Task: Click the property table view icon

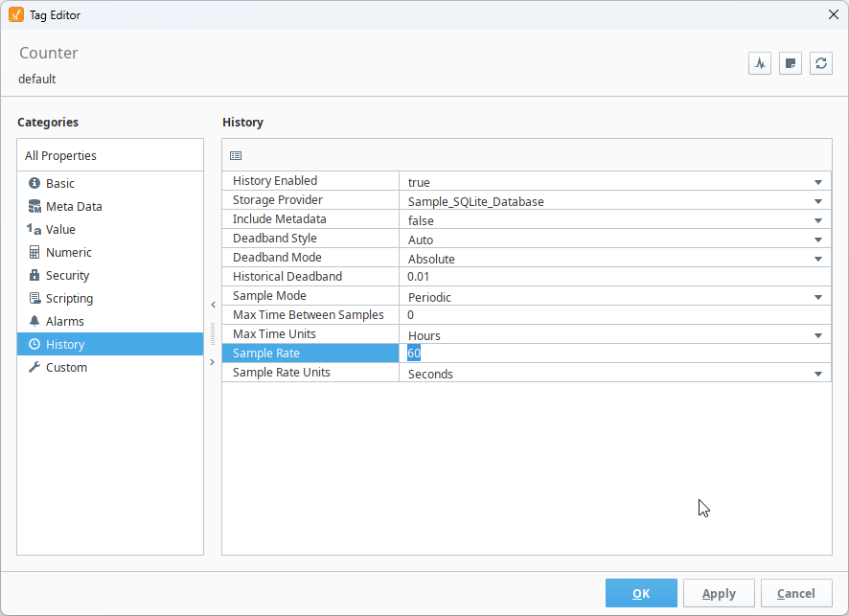Action: [236, 155]
